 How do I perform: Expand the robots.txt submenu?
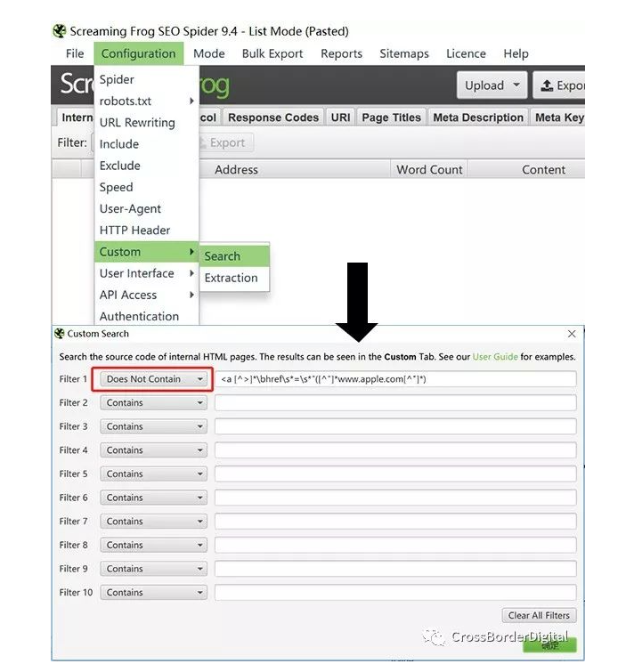point(147,101)
